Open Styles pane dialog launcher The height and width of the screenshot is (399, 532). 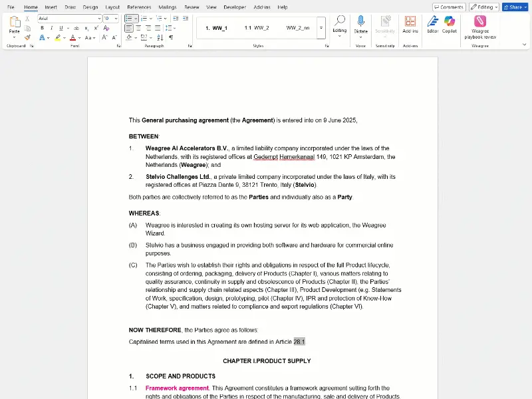pyautogui.click(x=327, y=46)
